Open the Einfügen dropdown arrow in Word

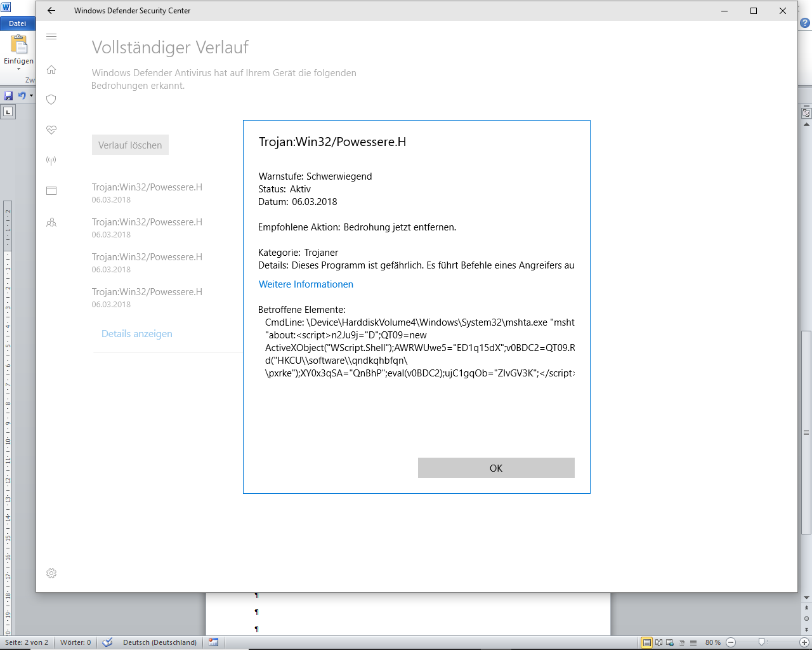tap(19, 69)
